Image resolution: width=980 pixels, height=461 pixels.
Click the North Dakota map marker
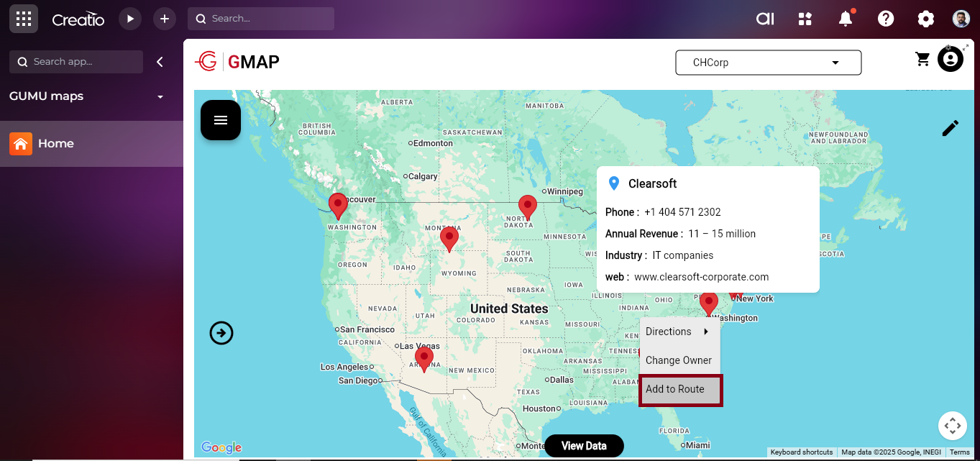(x=528, y=207)
